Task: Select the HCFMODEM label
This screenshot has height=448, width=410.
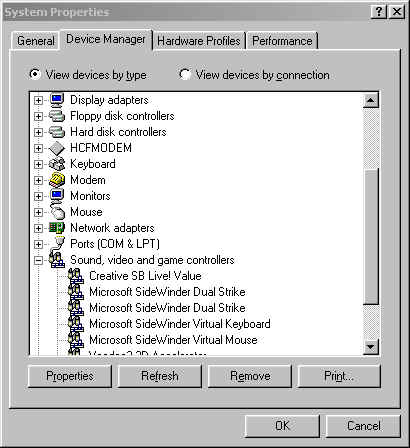Action: [101, 148]
